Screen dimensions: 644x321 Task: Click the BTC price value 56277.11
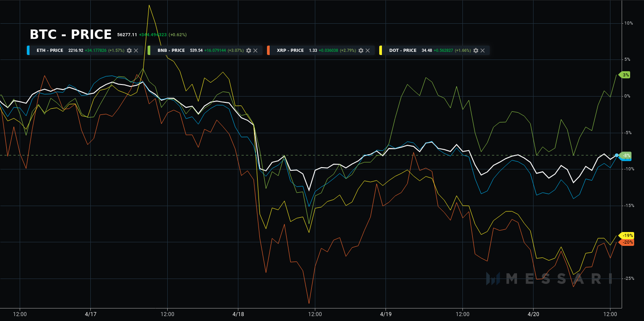(x=127, y=34)
